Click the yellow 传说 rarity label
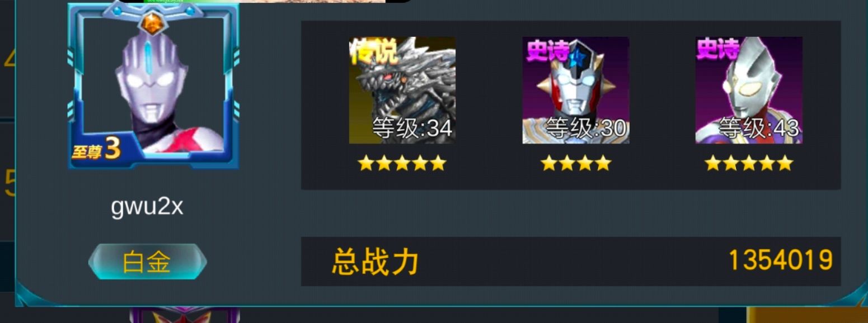Screen dimensions: 868x323 (373, 51)
